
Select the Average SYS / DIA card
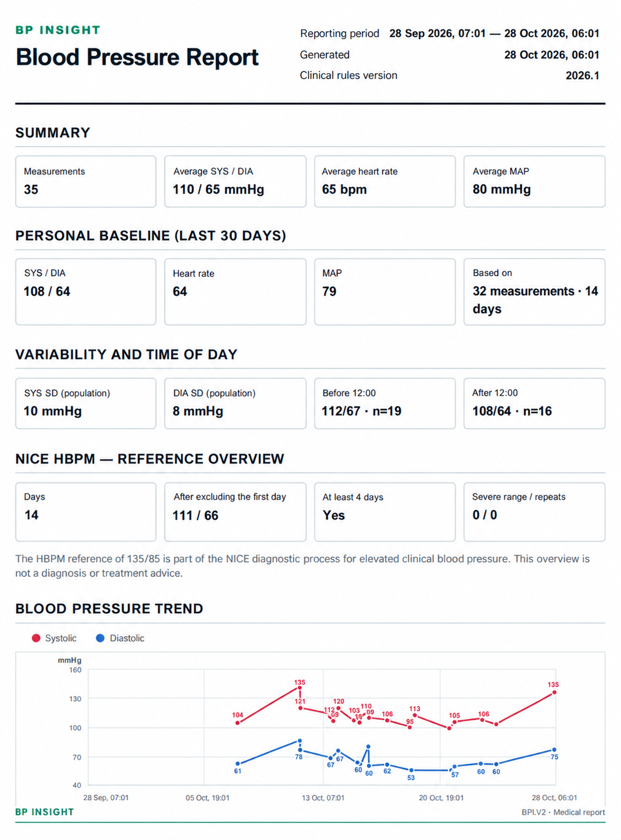(235, 181)
